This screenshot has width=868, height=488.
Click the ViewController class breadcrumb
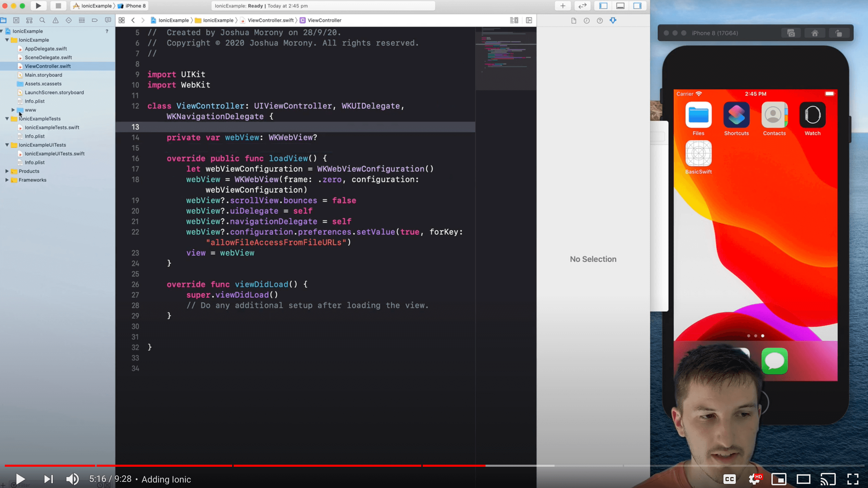[x=321, y=20]
